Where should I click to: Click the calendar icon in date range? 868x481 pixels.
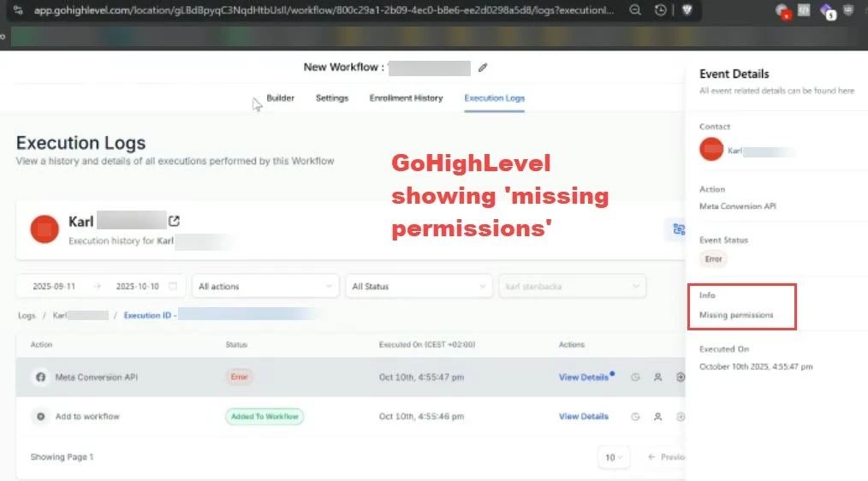[x=173, y=286]
